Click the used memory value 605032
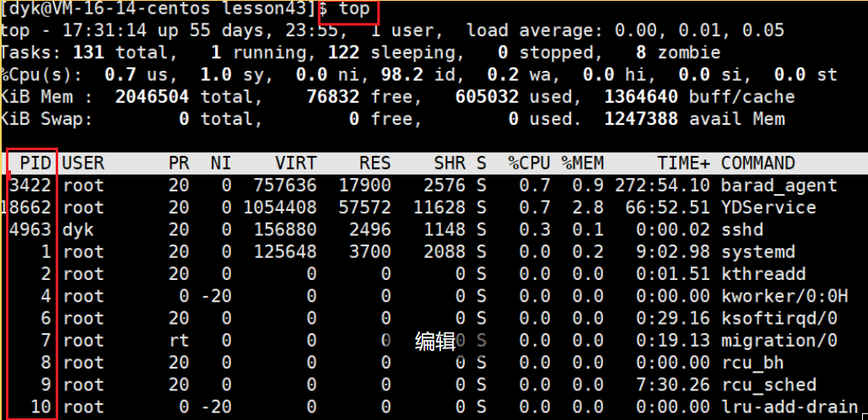868x420 pixels. pos(488,97)
